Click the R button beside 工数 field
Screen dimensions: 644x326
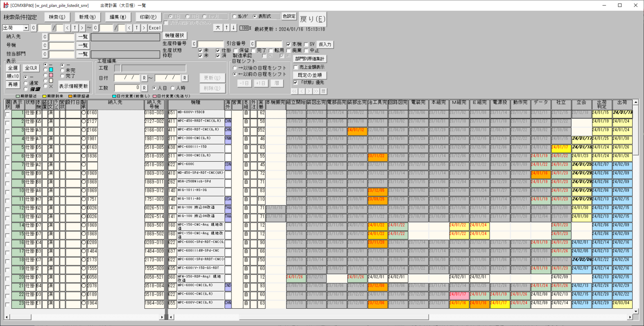[144, 88]
